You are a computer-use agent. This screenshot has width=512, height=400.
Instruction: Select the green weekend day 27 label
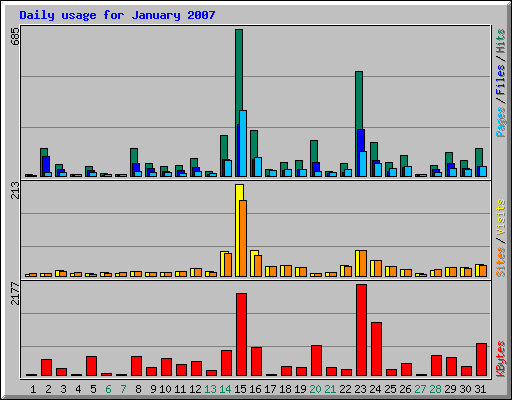pyautogui.click(x=420, y=389)
